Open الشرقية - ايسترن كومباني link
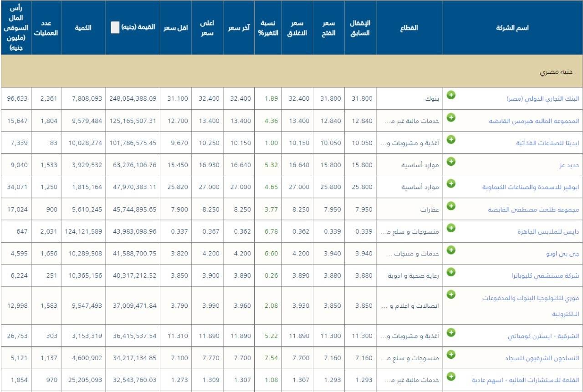Screen dimensions: 583x392 [543, 336]
